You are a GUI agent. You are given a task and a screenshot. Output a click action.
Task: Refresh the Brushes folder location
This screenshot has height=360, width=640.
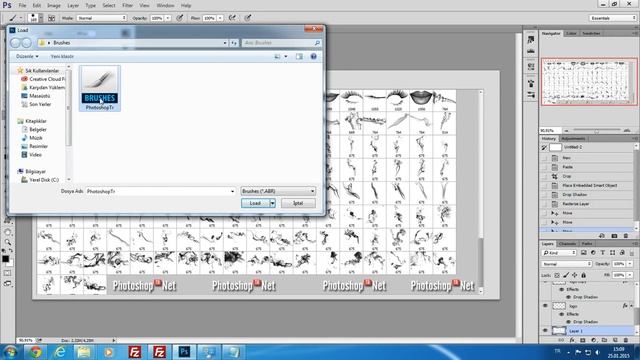234,43
